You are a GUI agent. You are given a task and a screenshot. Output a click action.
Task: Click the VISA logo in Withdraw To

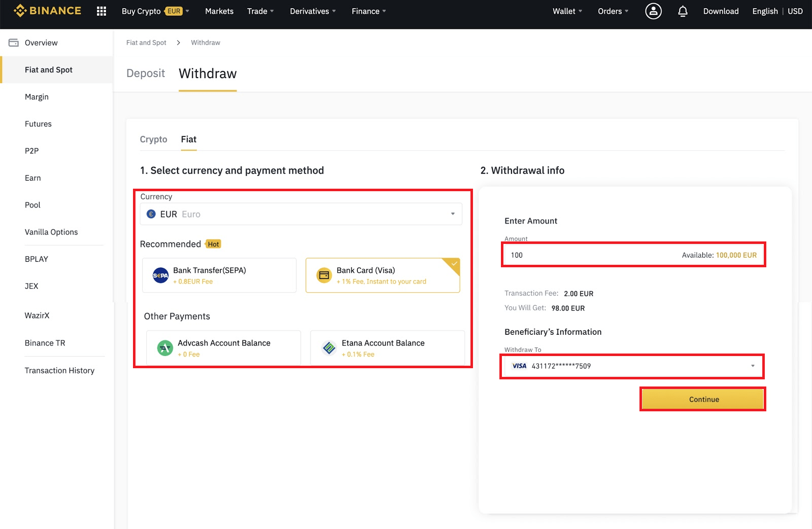519,366
